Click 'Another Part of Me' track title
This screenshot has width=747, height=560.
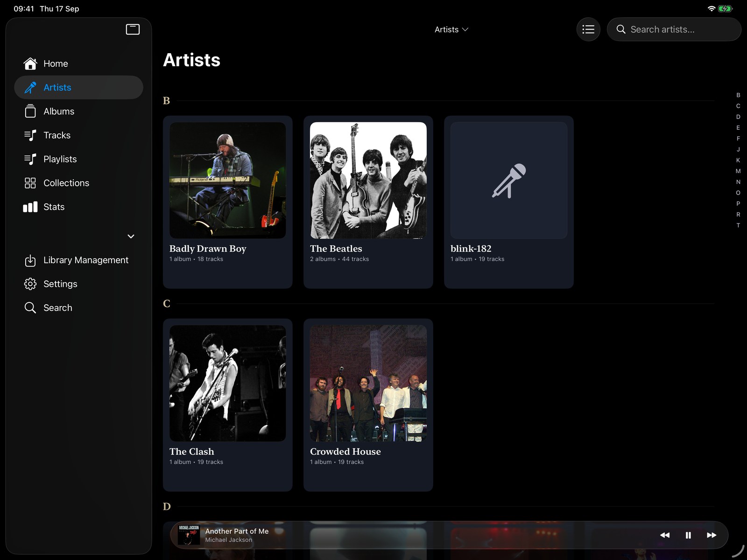pos(237,531)
